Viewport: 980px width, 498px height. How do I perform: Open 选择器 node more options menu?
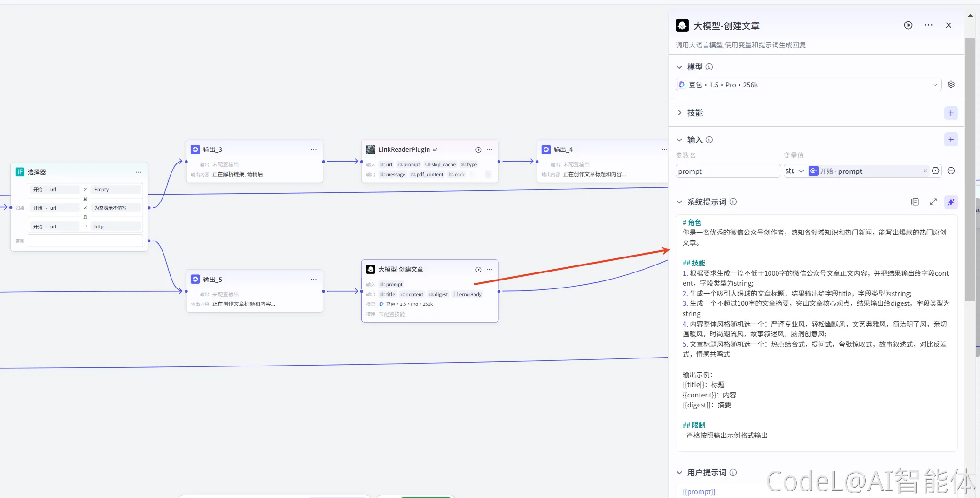coord(139,172)
